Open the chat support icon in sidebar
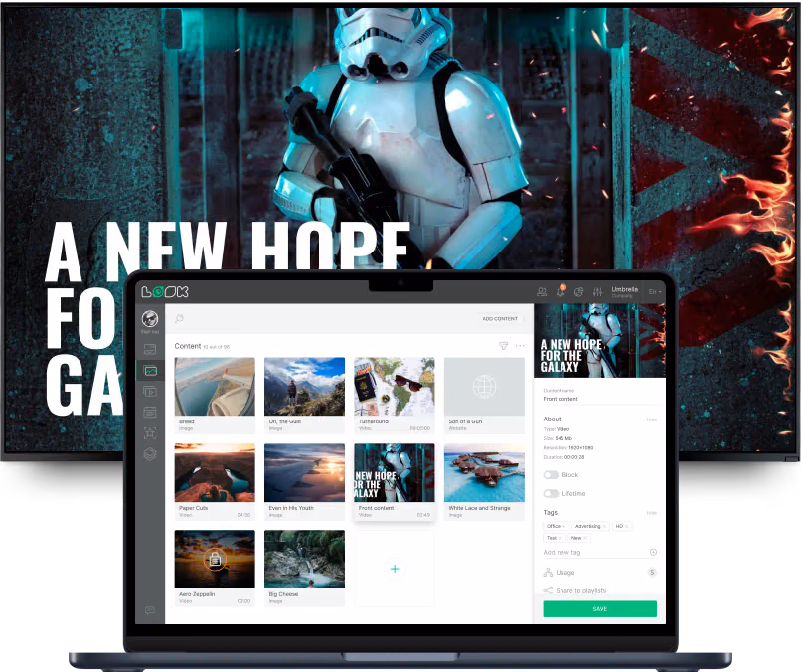The height and width of the screenshot is (672, 801). (x=150, y=610)
